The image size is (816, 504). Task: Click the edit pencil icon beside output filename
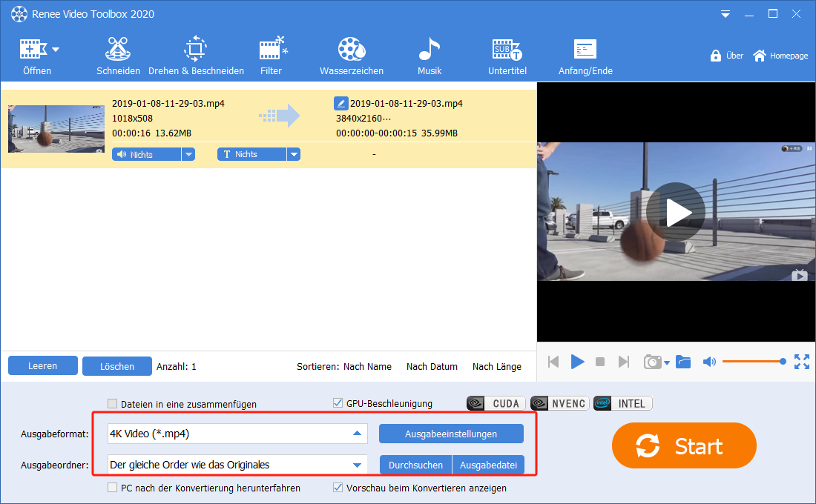340,103
